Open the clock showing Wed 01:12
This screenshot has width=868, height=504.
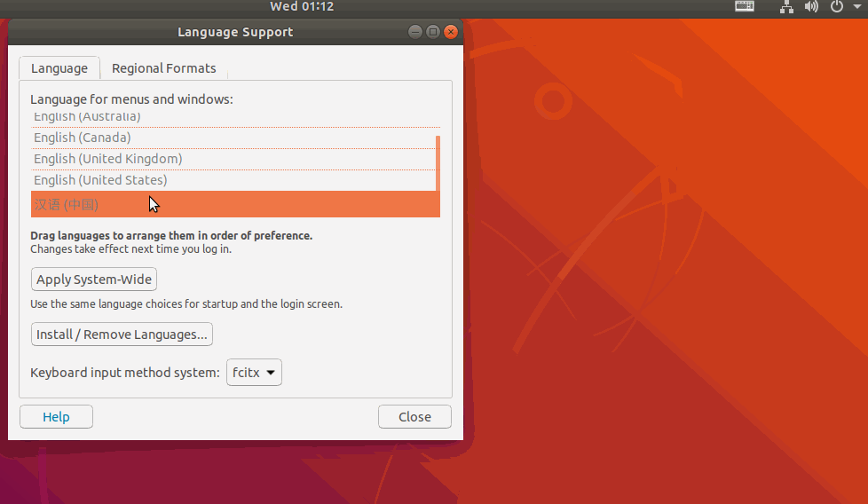(302, 7)
